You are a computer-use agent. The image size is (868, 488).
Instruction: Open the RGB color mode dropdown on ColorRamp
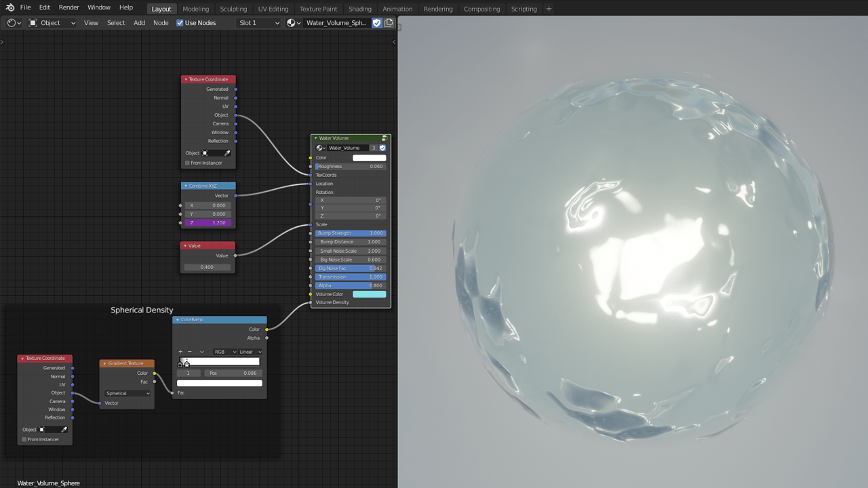[x=224, y=351]
